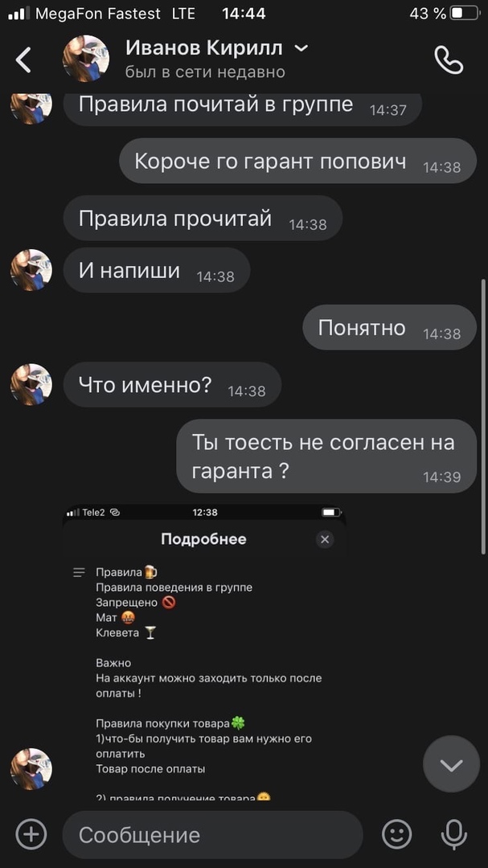Tap the microphone voice message icon
The height and width of the screenshot is (868, 488).
453,834
